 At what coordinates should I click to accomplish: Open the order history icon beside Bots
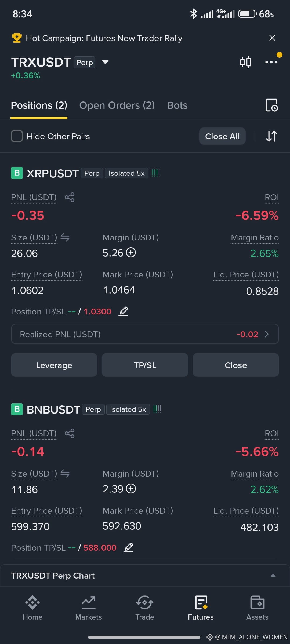[272, 105]
